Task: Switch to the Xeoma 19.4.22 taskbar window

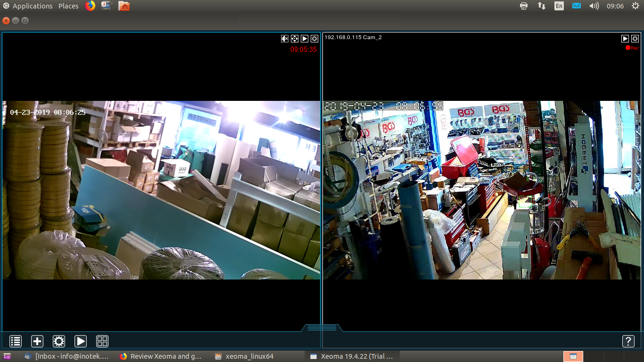Action: click(352, 356)
